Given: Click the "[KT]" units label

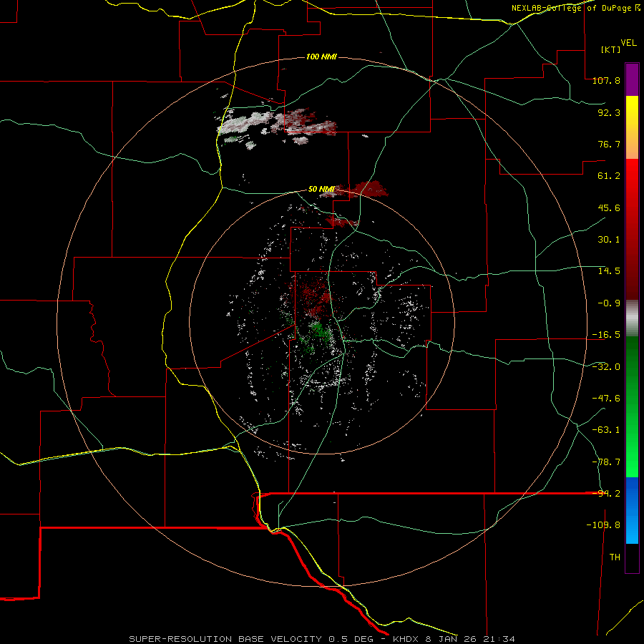Looking at the screenshot, I should coord(610,49).
